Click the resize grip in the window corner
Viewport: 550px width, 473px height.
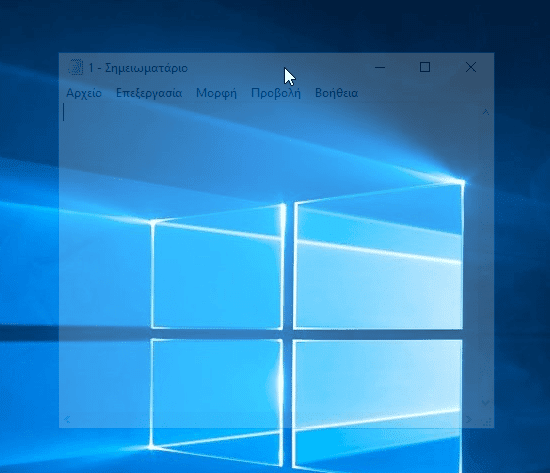coord(487,421)
